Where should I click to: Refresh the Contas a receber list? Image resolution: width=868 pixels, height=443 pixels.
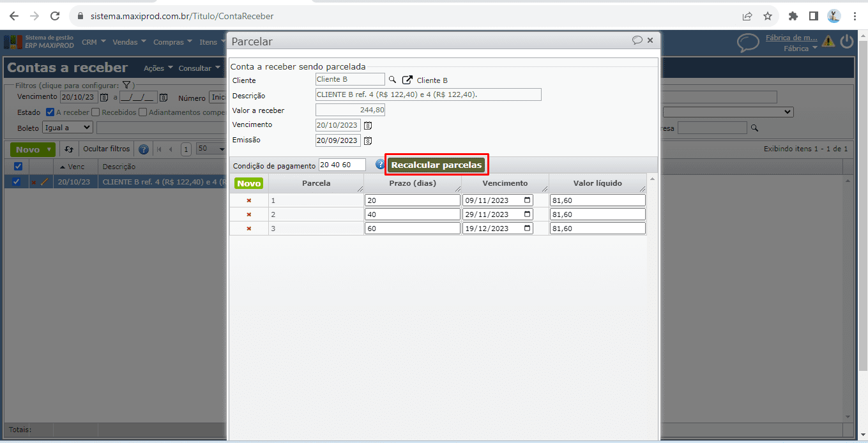pos(69,149)
